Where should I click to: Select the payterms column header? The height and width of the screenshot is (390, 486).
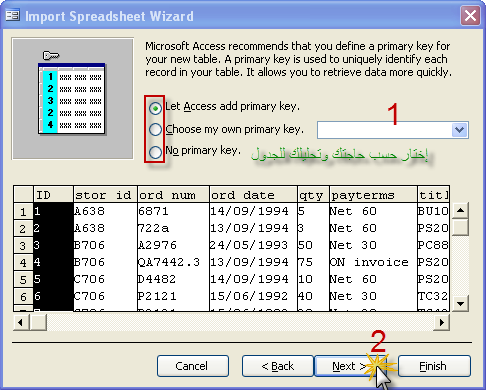click(373, 194)
